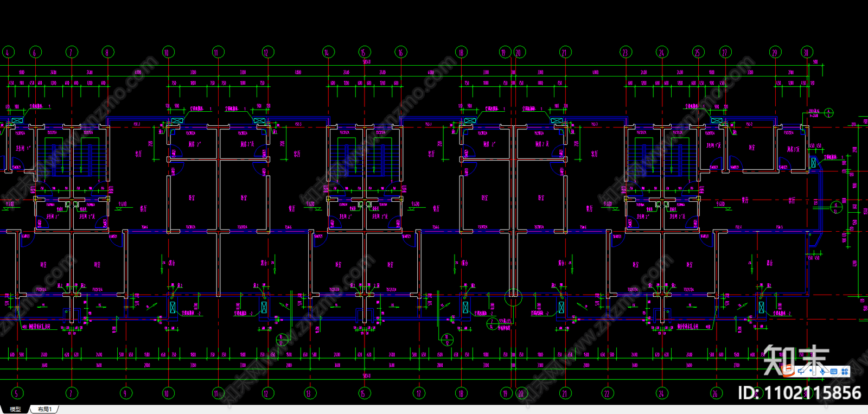Select axis bubble 6 in top row
868x414 pixels.
click(x=35, y=52)
